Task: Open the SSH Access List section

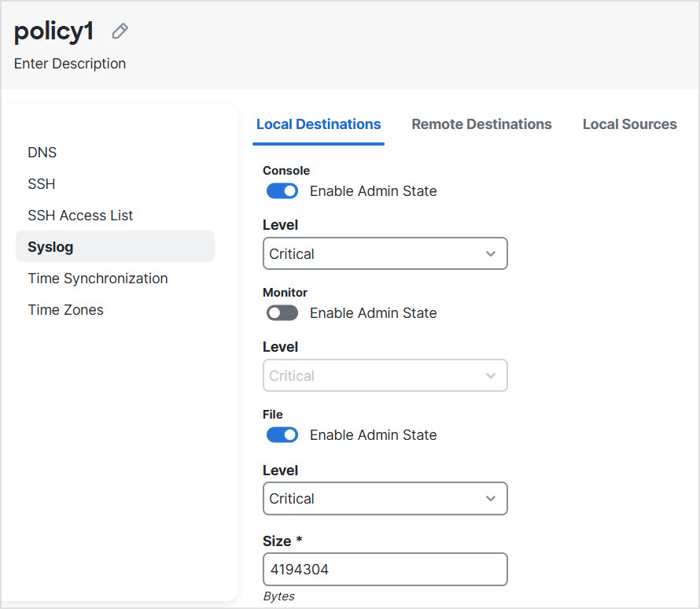Action: [x=80, y=215]
